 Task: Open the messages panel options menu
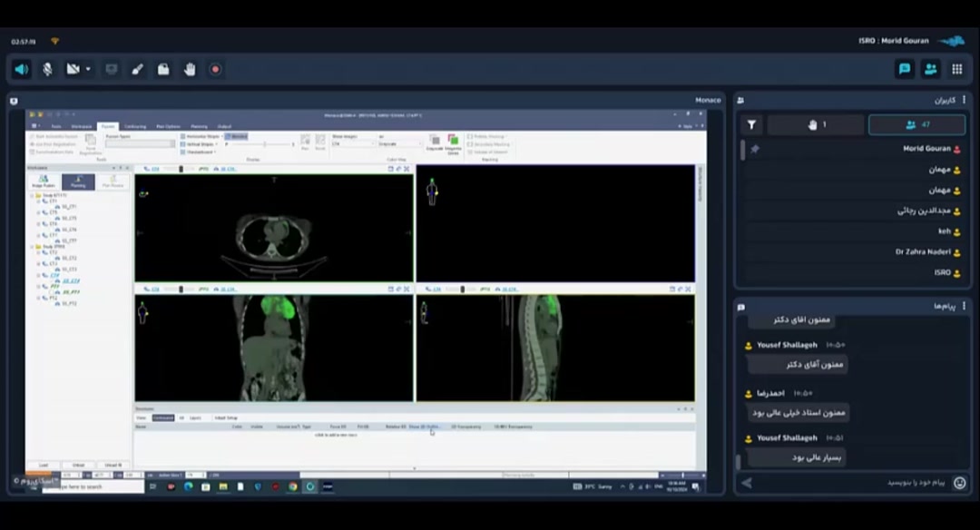pos(964,307)
